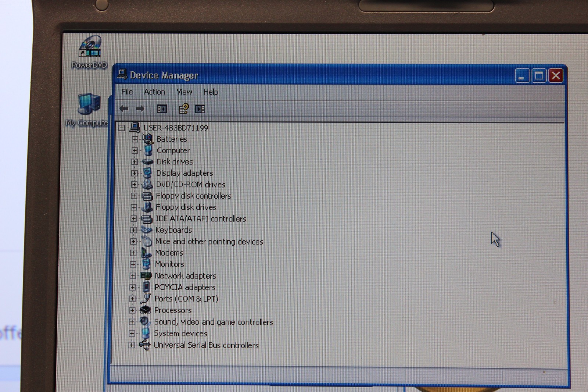Collapse the USER-4B3BD71199 root node
This screenshot has height=392, width=588.
(x=122, y=128)
